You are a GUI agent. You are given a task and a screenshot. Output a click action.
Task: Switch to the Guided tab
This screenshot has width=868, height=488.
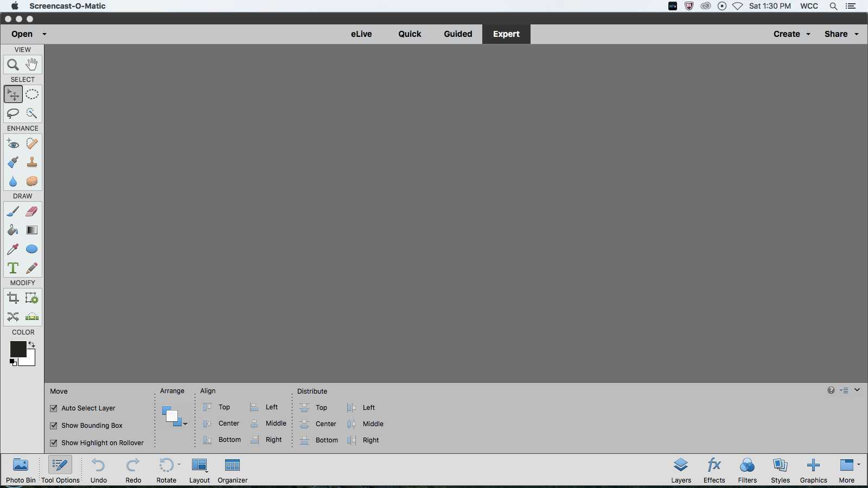(x=458, y=34)
